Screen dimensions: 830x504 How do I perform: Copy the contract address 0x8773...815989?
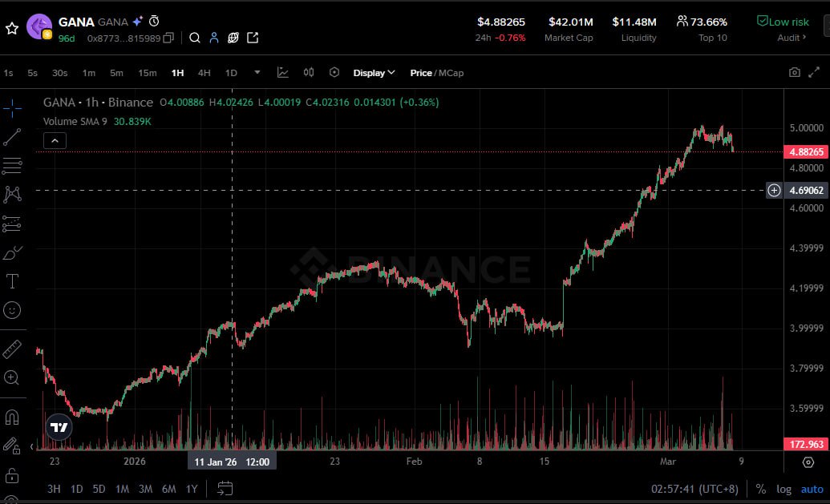[x=168, y=38]
